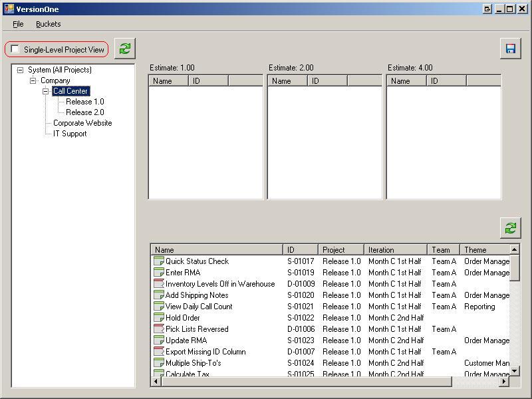The height and width of the screenshot is (399, 532).
Task: Click defect icon beside Inventory Levels Off in Warehouse
Action: pos(159,283)
